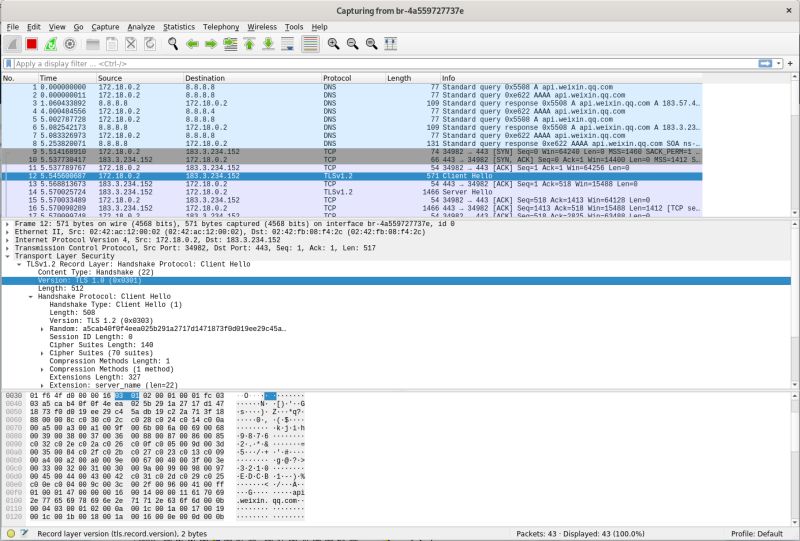Expand Compression Methods (1 method) node
The image size is (800, 541).
(42, 370)
